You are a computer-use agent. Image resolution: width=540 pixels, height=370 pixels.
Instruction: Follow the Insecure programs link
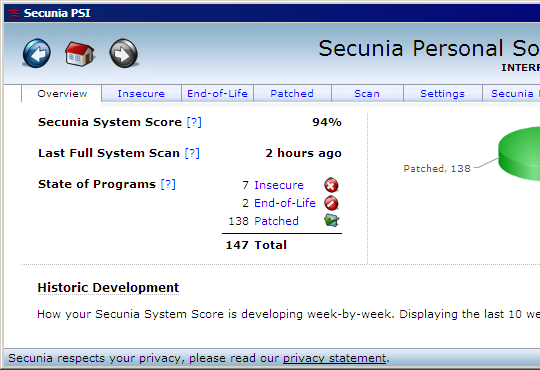click(x=279, y=185)
